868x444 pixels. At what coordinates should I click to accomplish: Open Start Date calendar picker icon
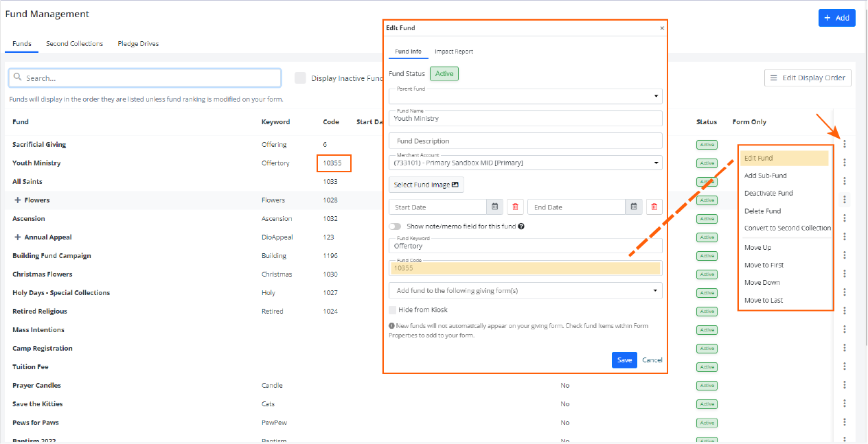pyautogui.click(x=495, y=207)
